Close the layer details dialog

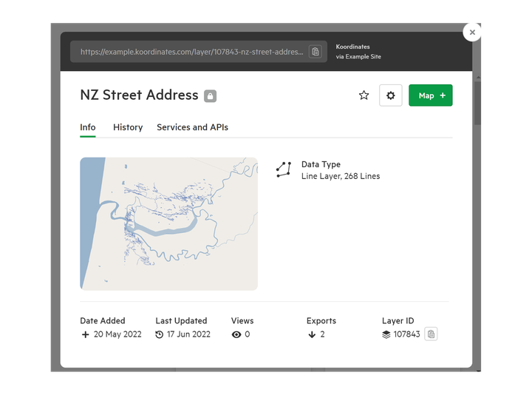point(472,32)
